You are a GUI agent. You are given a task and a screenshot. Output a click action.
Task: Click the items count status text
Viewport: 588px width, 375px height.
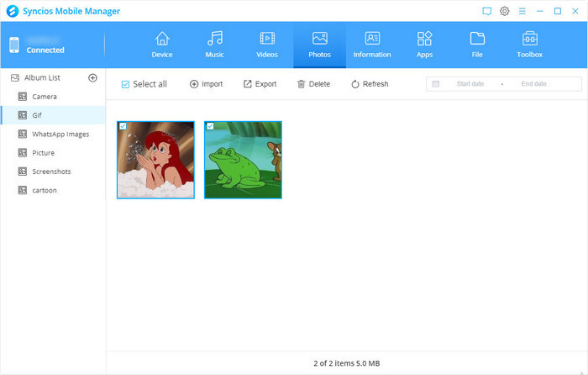(346, 363)
